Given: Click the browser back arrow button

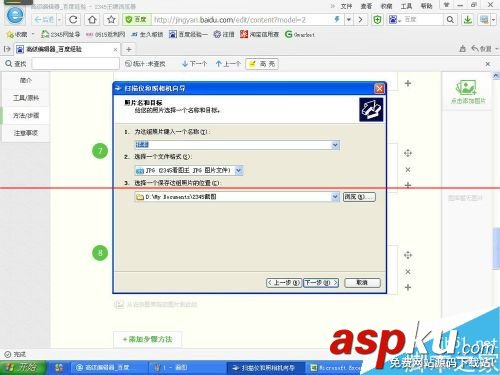Looking at the screenshot, I should [x=44, y=20].
